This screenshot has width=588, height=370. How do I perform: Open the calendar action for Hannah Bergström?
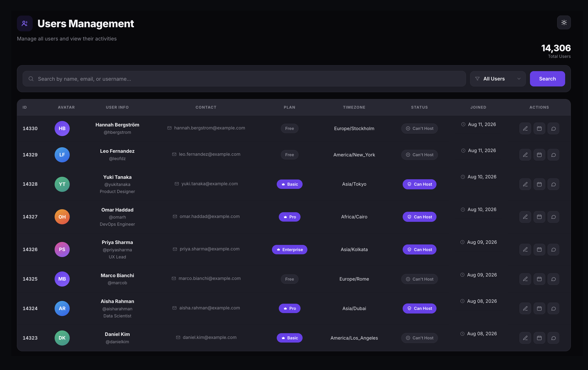(539, 129)
